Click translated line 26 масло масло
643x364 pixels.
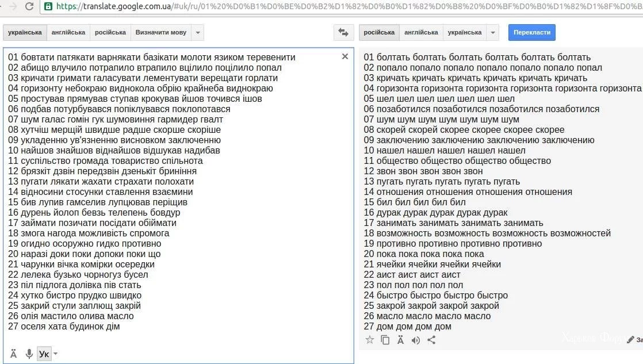click(x=427, y=316)
